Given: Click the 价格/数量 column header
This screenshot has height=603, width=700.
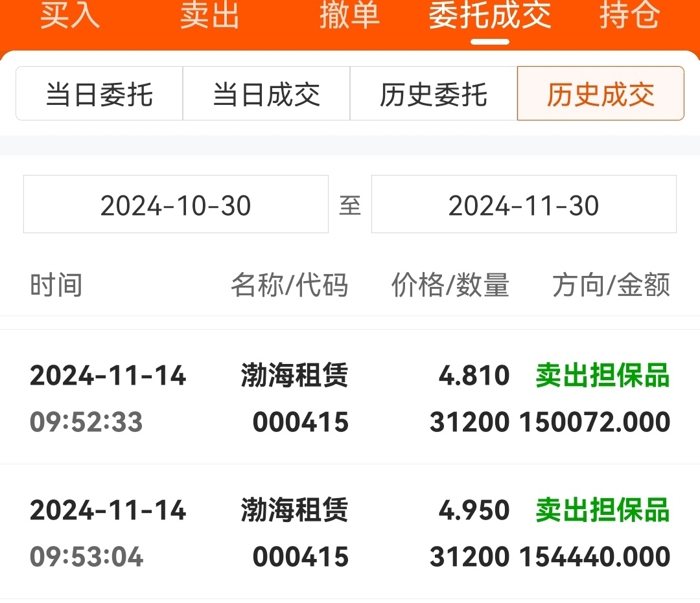Looking at the screenshot, I should (x=450, y=284).
